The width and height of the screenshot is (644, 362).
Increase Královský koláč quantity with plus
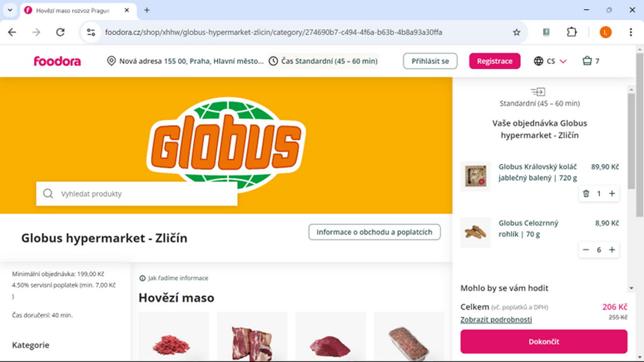(x=612, y=194)
